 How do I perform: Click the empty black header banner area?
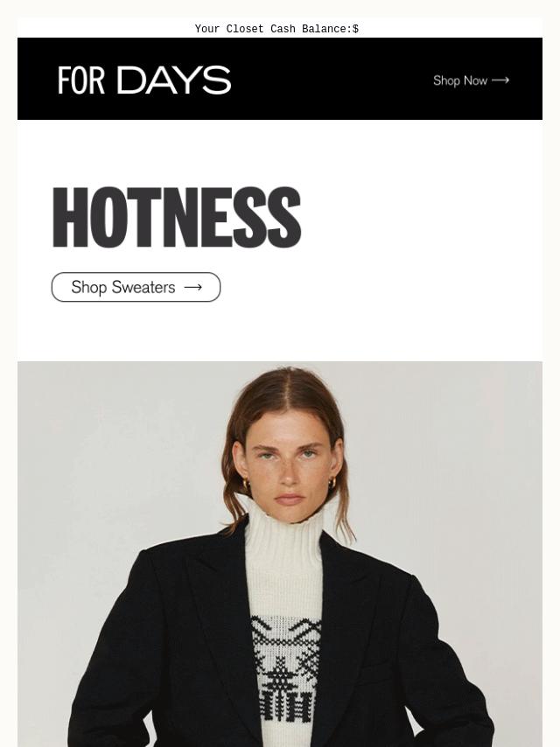pyautogui.click(x=329, y=79)
